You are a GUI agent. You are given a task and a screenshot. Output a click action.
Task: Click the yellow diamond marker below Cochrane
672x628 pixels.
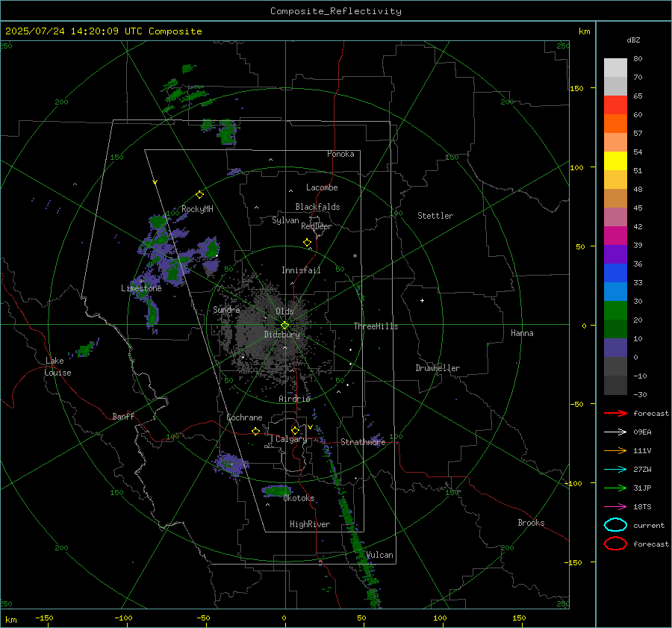255,431
